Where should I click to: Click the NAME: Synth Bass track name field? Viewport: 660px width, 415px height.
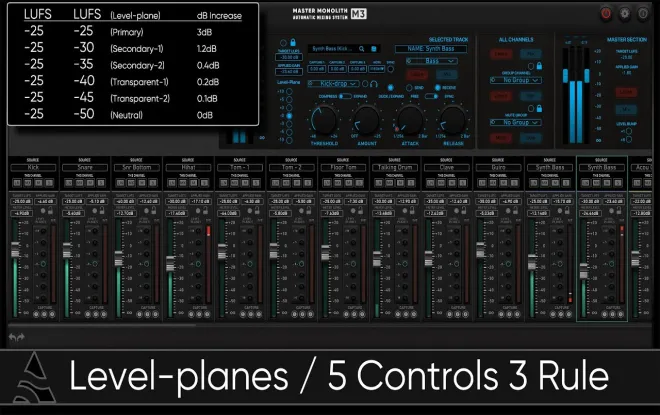click(x=433, y=48)
